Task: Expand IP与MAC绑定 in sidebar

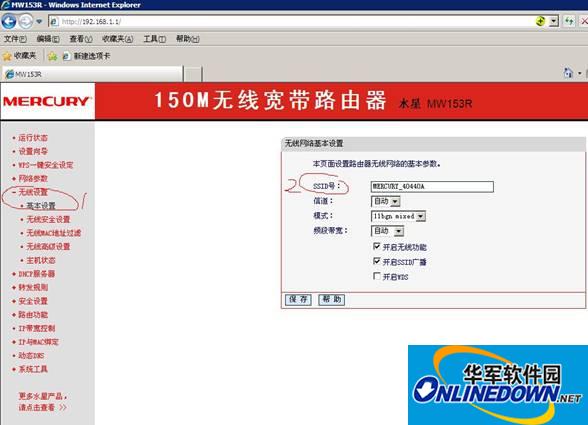Action: click(x=39, y=342)
